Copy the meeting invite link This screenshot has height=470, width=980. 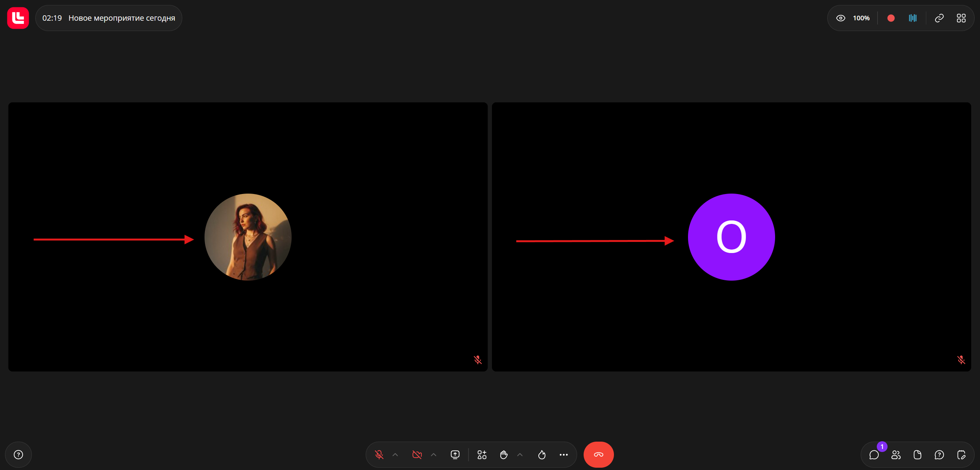coord(939,18)
